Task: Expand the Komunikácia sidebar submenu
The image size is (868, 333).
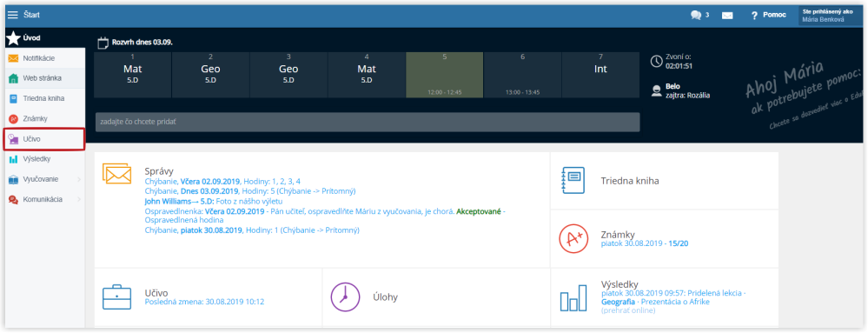Action: tap(78, 199)
